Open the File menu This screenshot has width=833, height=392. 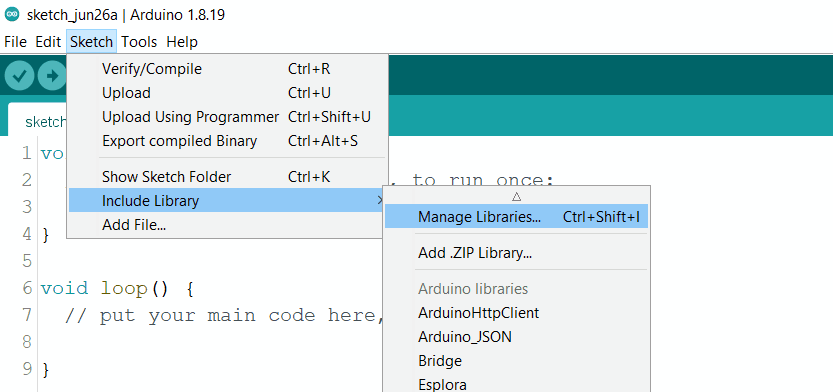click(x=15, y=41)
